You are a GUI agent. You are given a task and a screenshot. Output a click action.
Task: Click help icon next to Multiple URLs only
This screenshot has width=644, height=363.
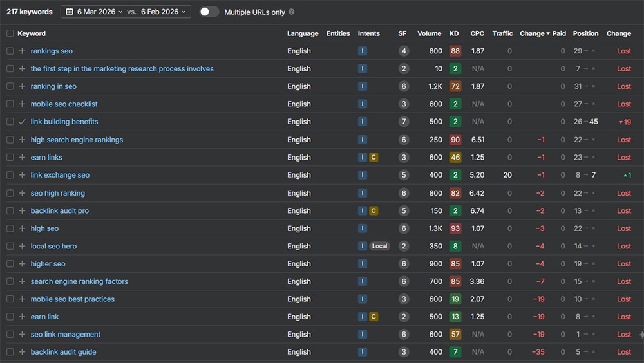pos(292,12)
